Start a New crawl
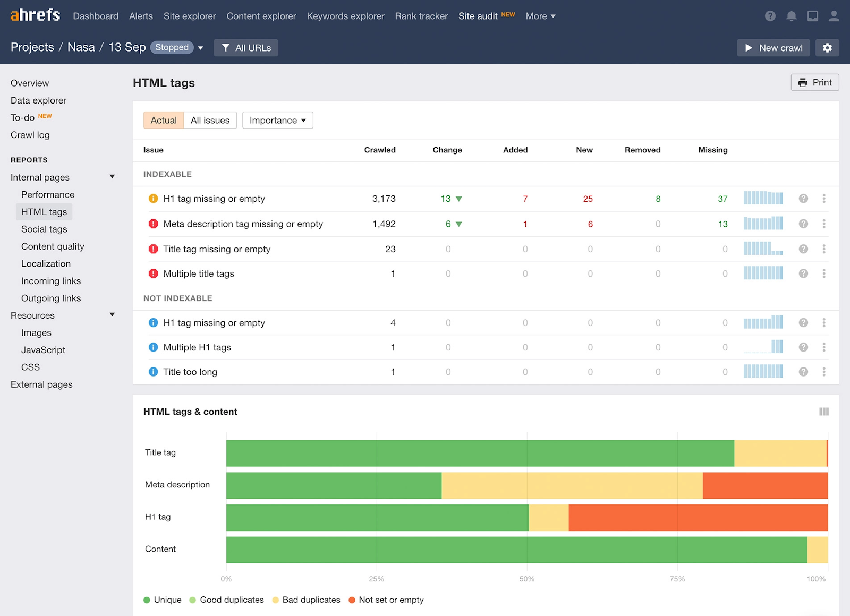The image size is (850, 616). 773,48
